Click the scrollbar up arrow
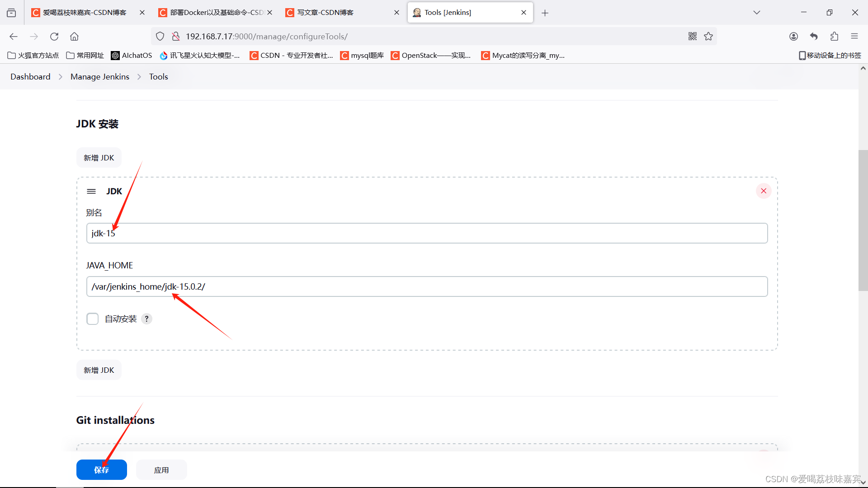 pos(863,69)
